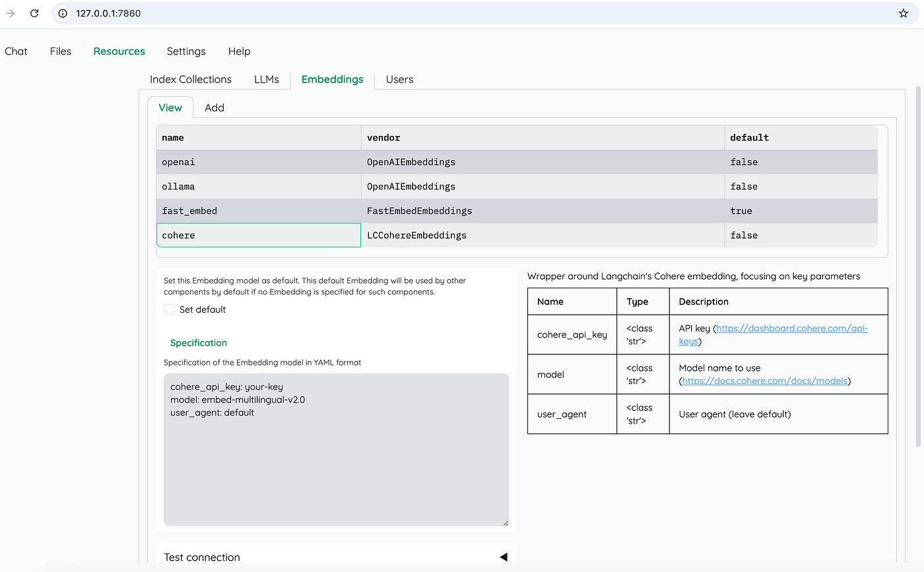Bookmark the page using the star icon
This screenshot has width=924, height=572.
coord(904,13)
